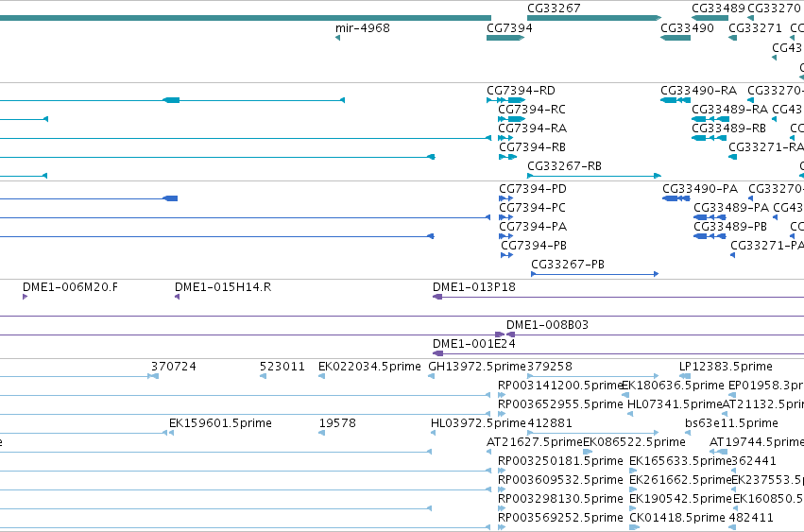Click EST 19578 label
Viewport: 804px width, 532px height.
click(337, 423)
